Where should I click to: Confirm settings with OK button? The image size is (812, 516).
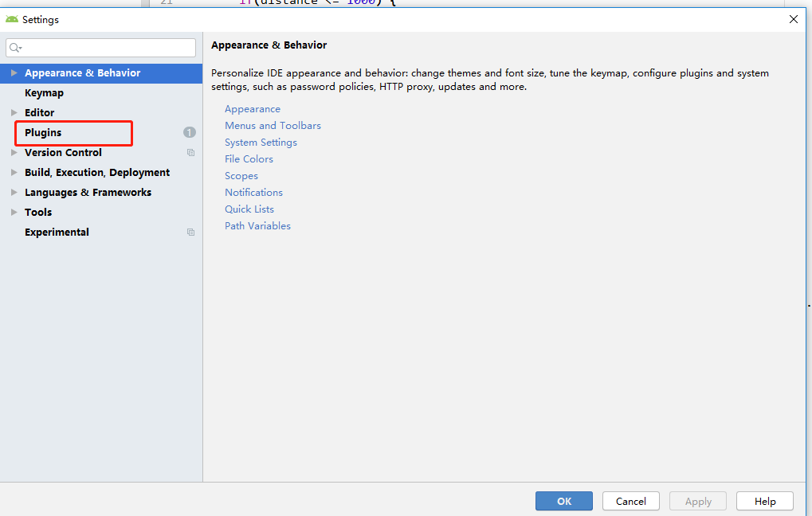(564, 501)
